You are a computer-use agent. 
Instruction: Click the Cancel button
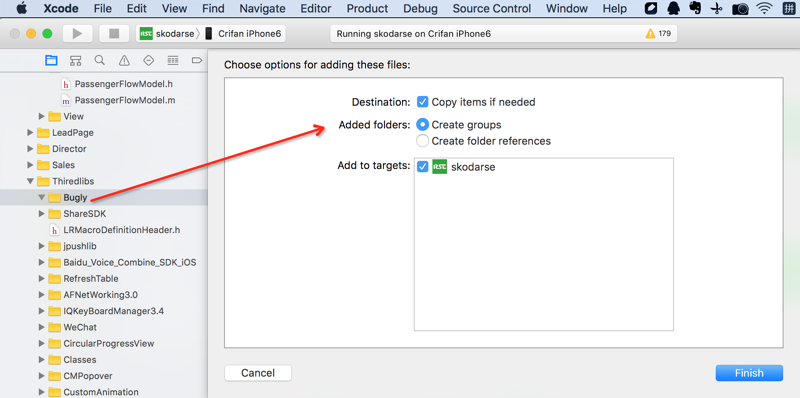coord(258,373)
